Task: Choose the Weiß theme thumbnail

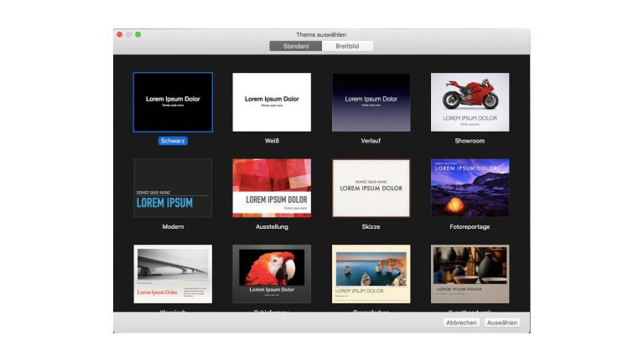Action: (272, 102)
